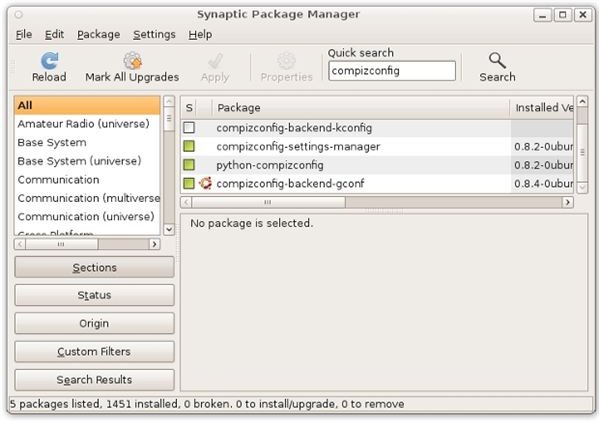The width and height of the screenshot is (600, 424).
Task: Click 'No package is selected.' text
Action: [x=252, y=223]
